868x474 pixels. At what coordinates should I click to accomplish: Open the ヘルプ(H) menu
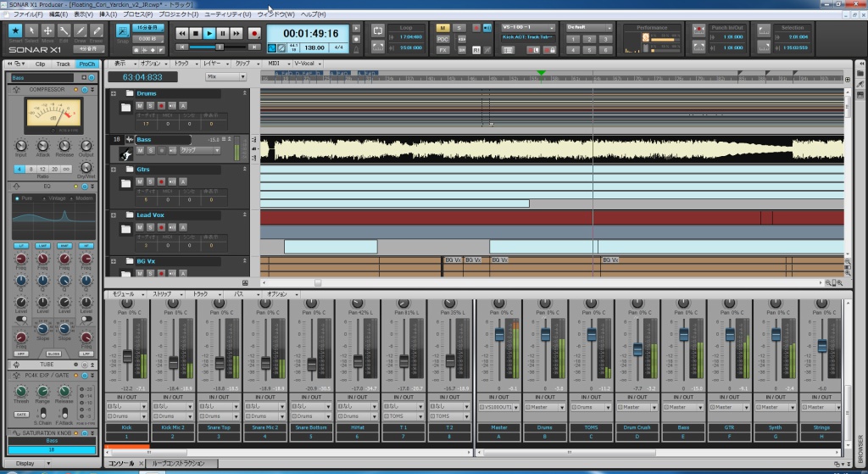(314, 14)
